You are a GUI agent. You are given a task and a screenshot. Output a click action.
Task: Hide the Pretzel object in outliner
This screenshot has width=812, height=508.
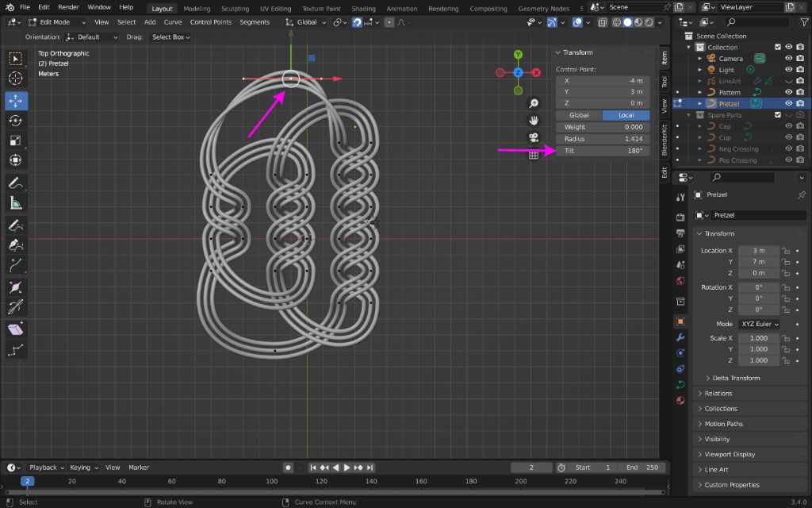788,104
